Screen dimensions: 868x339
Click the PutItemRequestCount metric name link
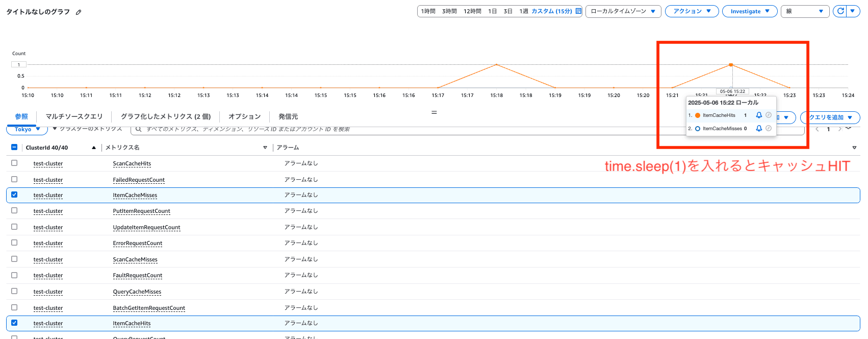pos(142,211)
